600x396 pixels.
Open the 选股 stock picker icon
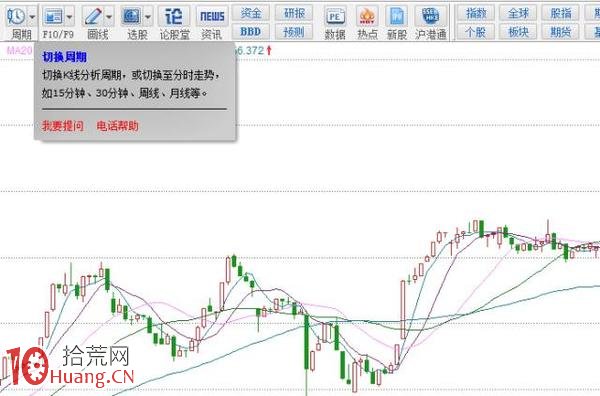click(131, 16)
